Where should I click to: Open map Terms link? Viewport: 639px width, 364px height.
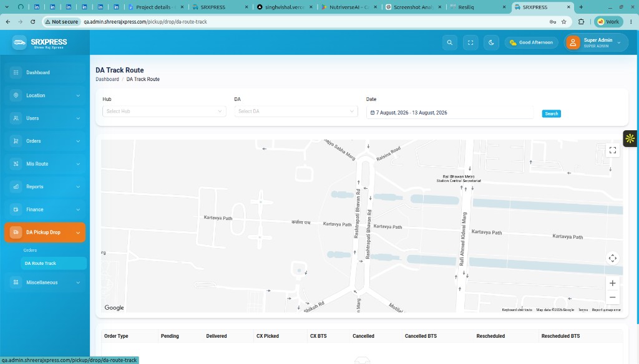click(x=583, y=310)
